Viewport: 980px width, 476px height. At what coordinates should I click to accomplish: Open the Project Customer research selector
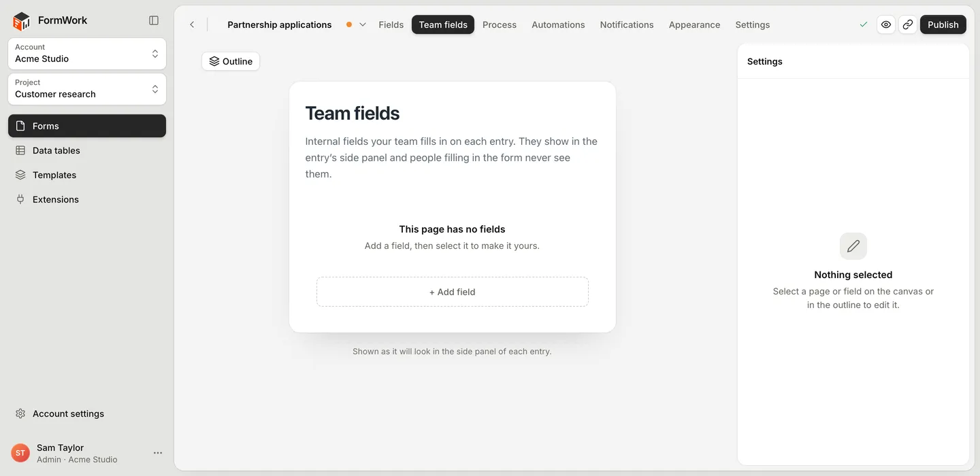(x=87, y=89)
